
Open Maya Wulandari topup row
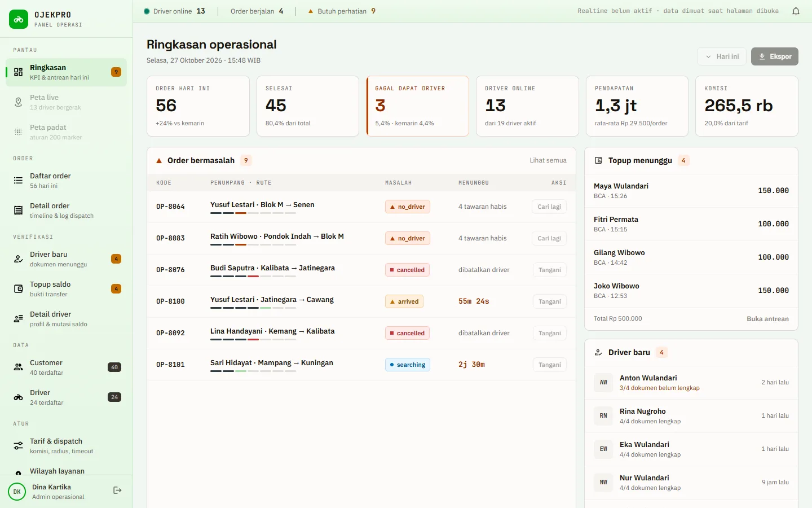(691, 191)
